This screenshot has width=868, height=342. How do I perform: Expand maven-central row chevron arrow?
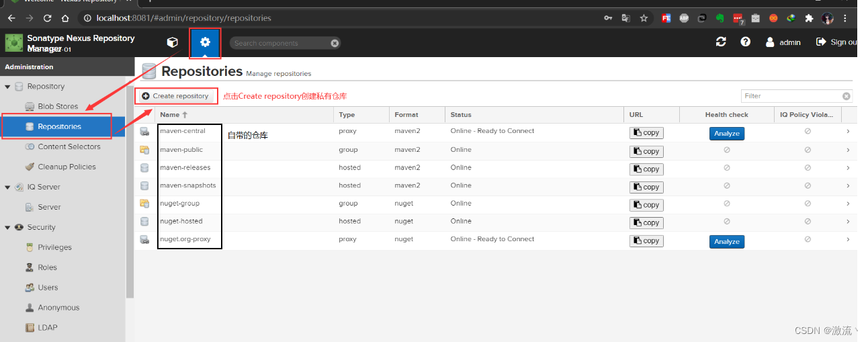[x=849, y=132]
